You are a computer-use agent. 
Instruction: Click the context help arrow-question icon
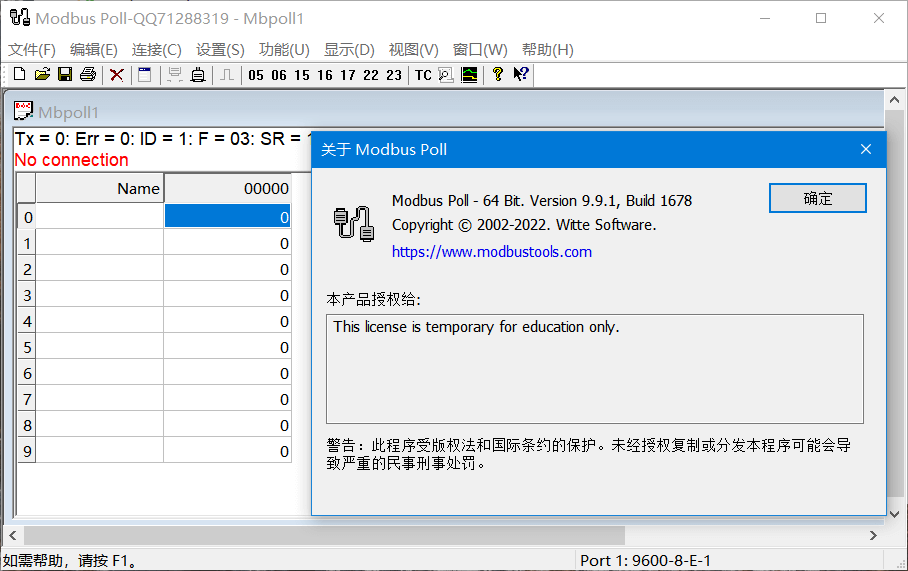pos(521,75)
